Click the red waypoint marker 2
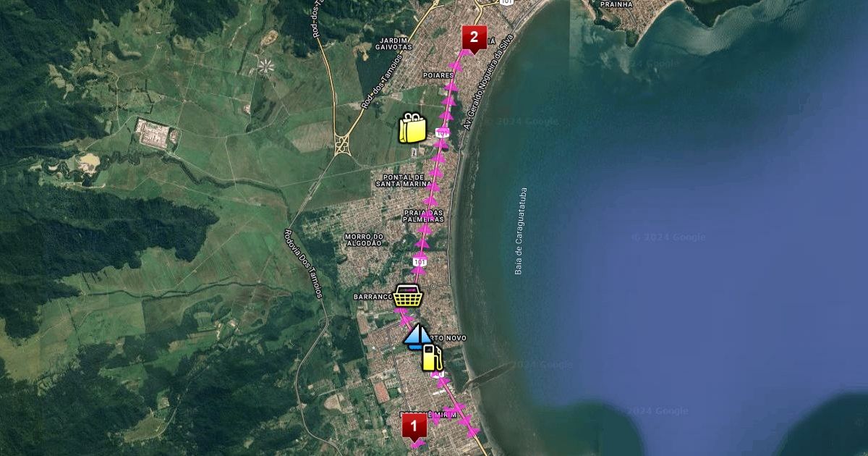868x456 pixels. tap(474, 39)
